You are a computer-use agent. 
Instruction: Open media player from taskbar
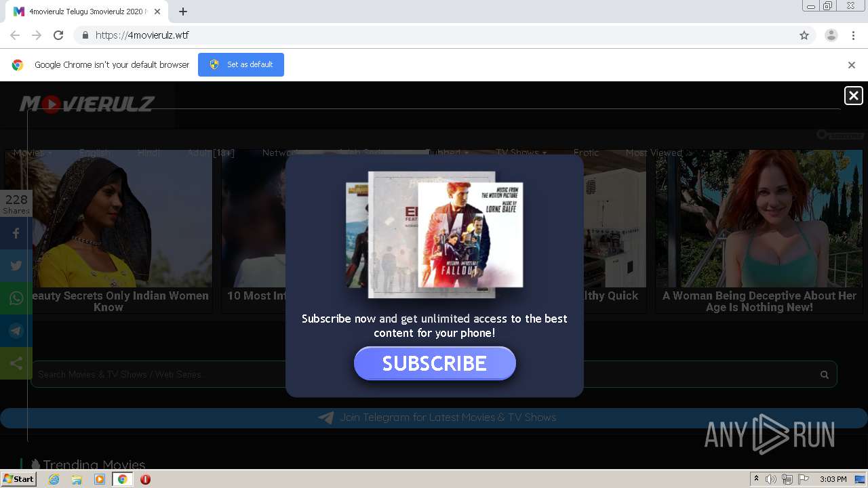tap(100, 479)
